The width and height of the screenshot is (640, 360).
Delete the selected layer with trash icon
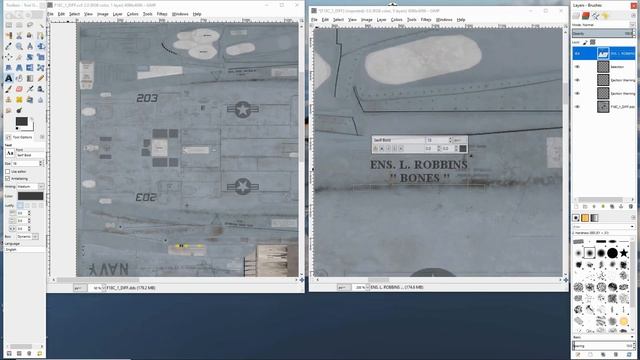pos(631,207)
